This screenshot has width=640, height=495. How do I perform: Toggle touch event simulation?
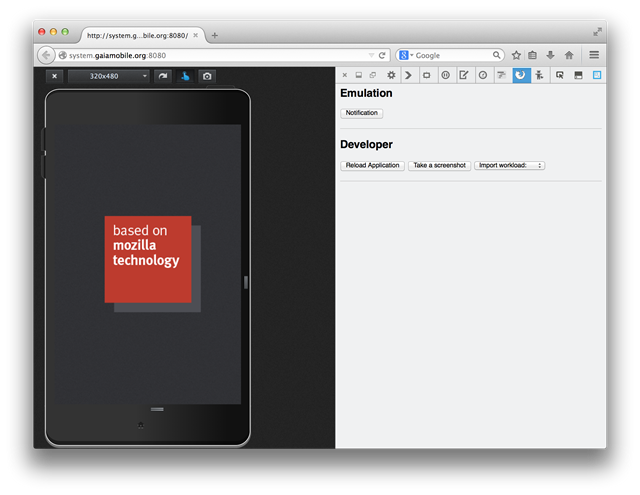pos(185,76)
